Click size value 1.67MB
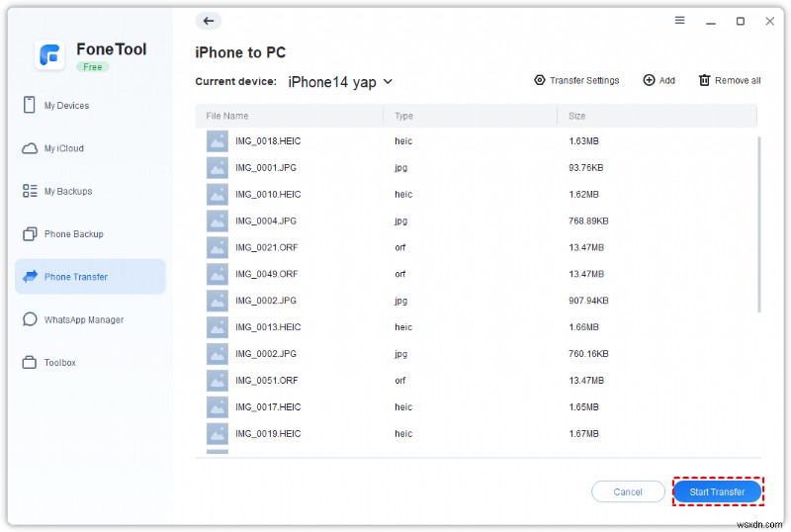The image size is (791, 532). (583, 433)
